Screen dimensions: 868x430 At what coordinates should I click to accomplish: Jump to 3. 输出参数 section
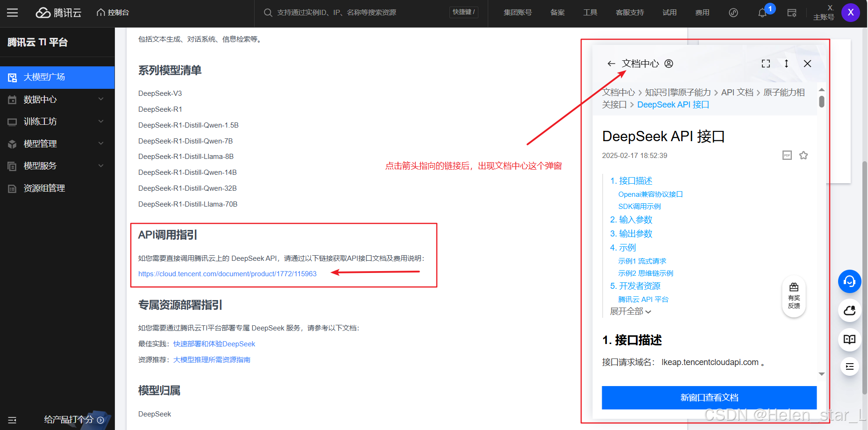coord(631,234)
